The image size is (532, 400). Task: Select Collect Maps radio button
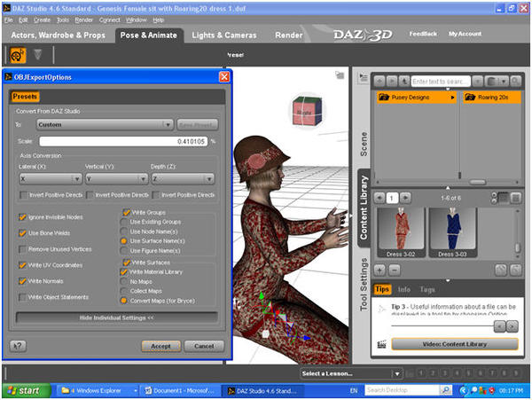(124, 291)
